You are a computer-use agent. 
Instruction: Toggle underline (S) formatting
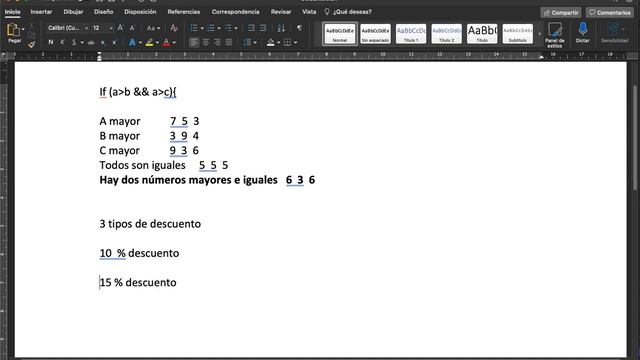(x=74, y=42)
